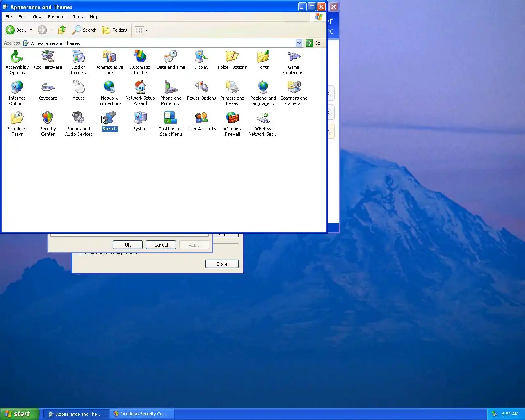
Task: Select the Network Setup Wizard icon
Action: point(140,93)
